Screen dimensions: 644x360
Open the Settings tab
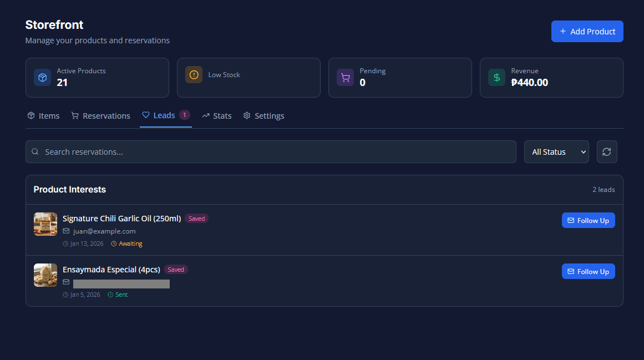263,116
